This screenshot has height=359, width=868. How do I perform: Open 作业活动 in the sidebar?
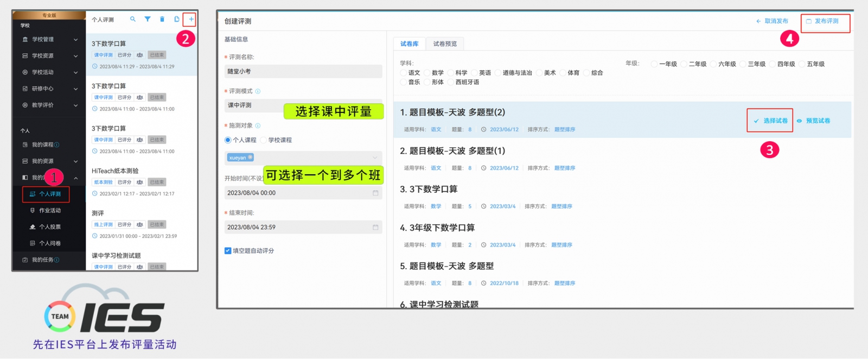(x=49, y=211)
